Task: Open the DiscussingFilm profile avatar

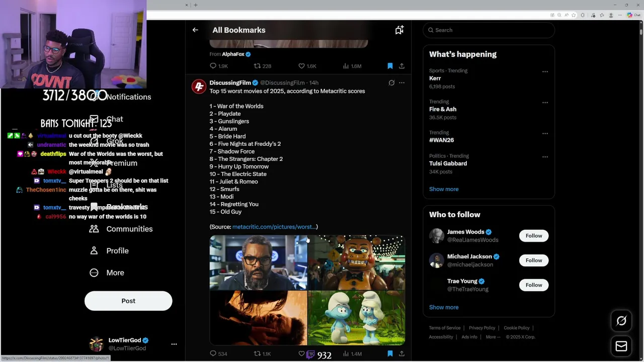Action: pos(199,86)
